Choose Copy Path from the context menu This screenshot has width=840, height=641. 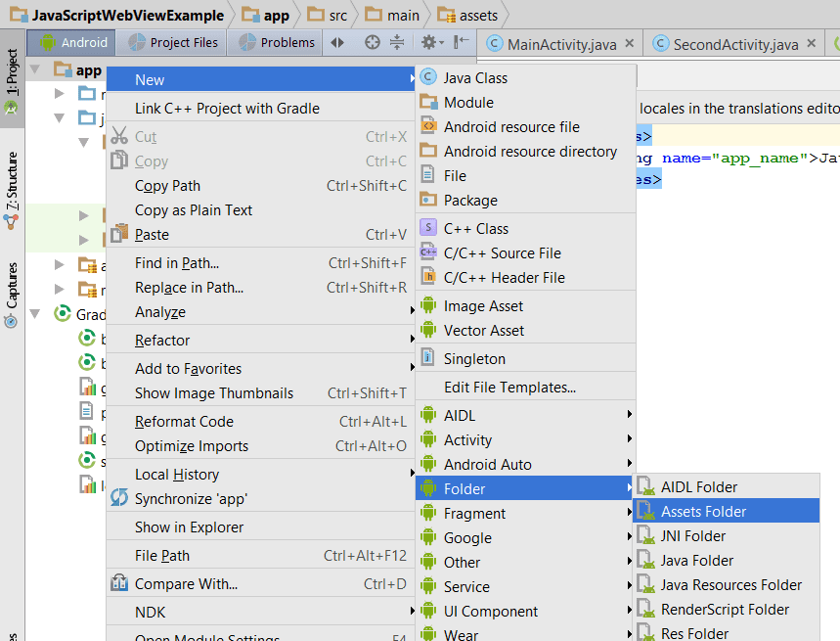click(x=261, y=185)
